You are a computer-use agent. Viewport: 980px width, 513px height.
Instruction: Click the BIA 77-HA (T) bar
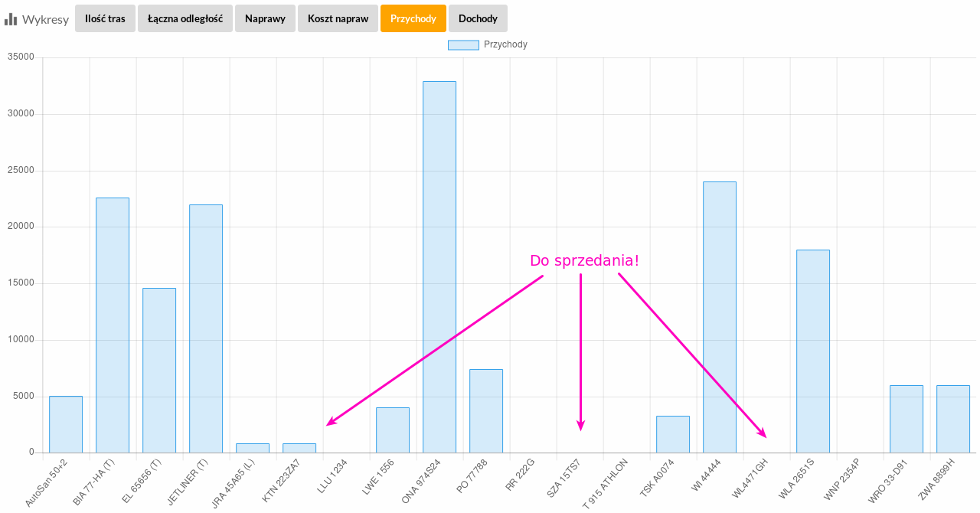(x=113, y=325)
